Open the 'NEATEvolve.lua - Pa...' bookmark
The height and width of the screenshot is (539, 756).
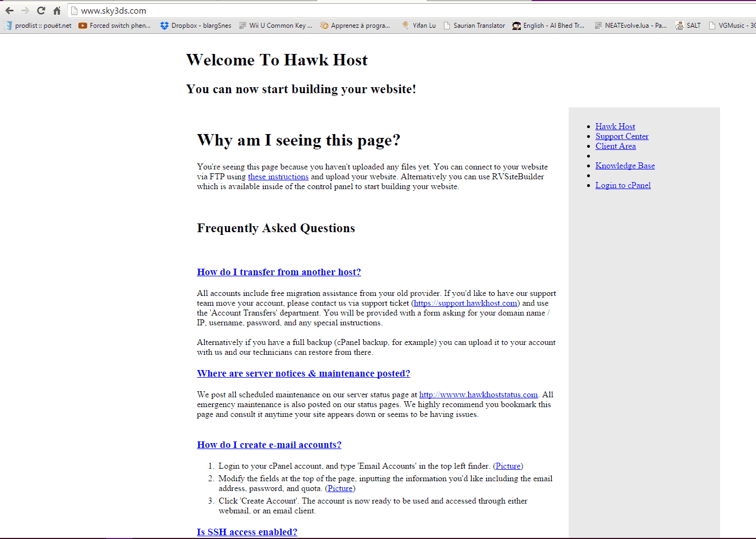click(x=631, y=26)
